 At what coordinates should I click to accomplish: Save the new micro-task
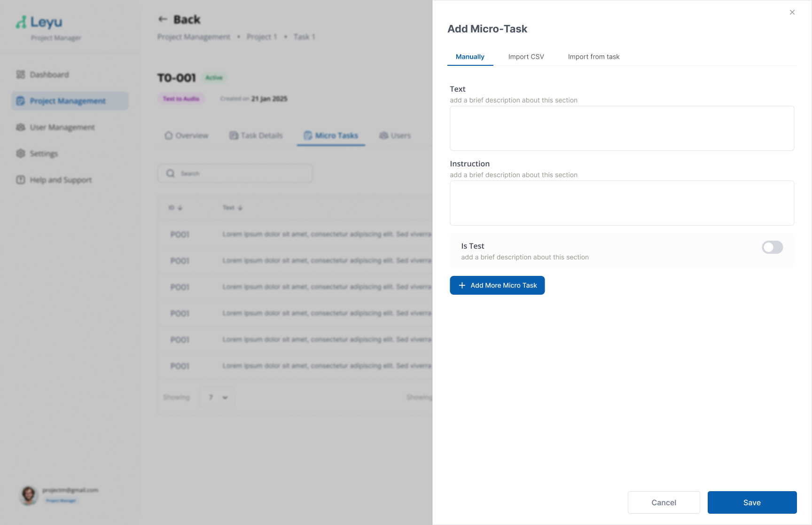752,502
